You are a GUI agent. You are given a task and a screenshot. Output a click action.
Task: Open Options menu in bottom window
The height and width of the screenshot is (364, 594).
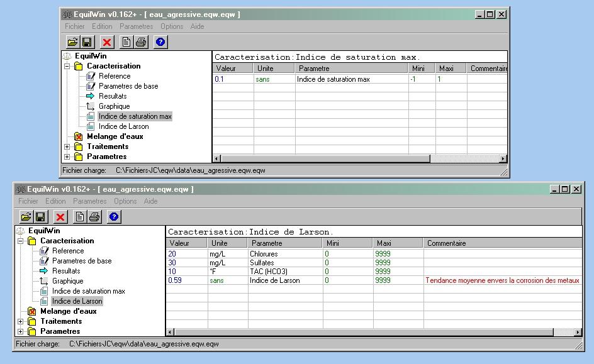[x=125, y=201]
